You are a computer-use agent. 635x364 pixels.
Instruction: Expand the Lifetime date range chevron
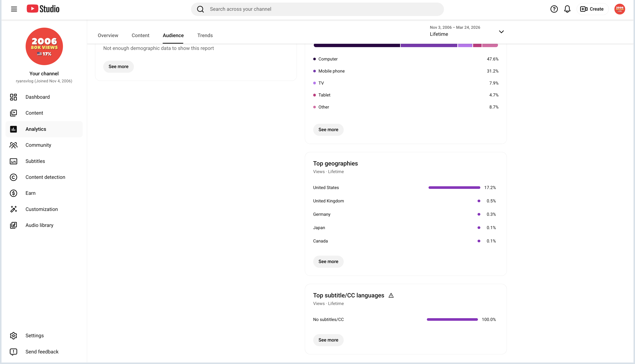pyautogui.click(x=501, y=32)
